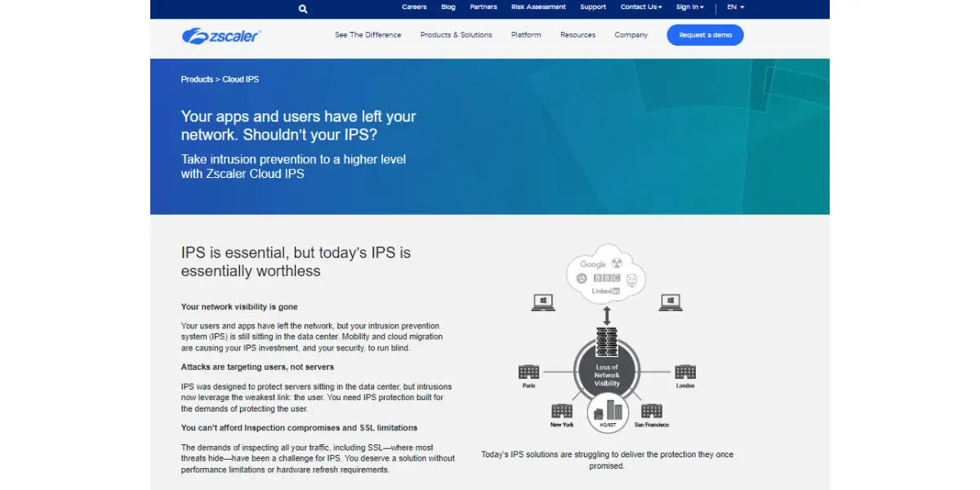
Task: Select the Cloud IPS breadcrumb
Action: tap(241, 79)
